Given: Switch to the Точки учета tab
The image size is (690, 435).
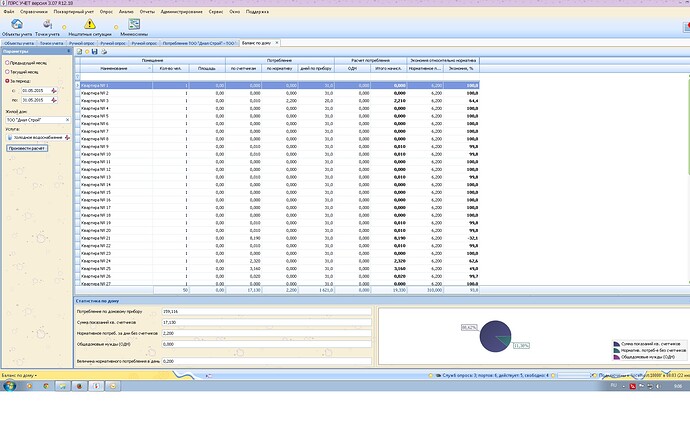Looking at the screenshot, I should click(x=51, y=43).
